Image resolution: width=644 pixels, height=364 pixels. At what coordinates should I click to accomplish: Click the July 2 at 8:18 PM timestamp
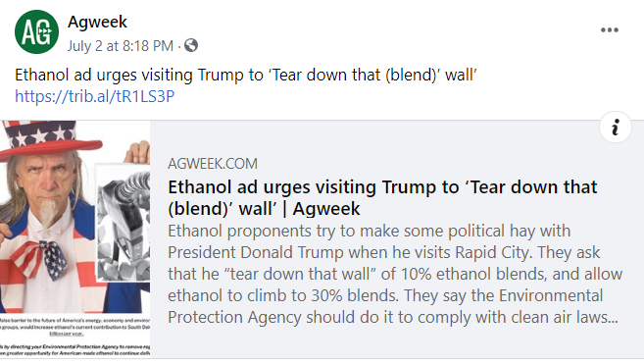tap(121, 46)
